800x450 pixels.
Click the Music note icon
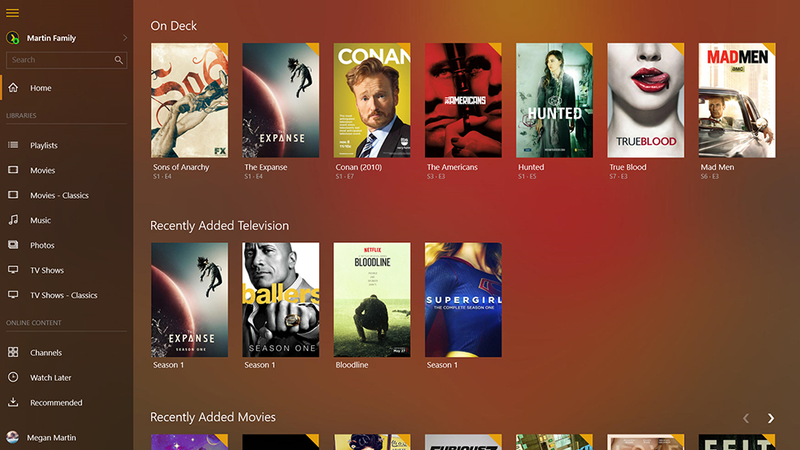(x=13, y=220)
